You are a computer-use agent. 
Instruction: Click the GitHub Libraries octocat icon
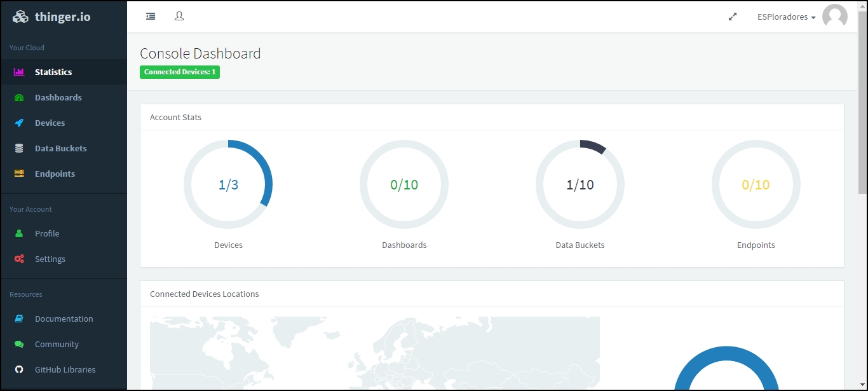[19, 369]
